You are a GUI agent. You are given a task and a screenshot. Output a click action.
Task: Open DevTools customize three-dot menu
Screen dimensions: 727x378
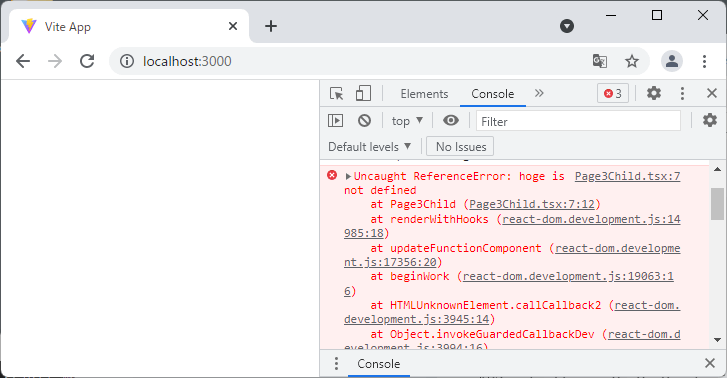pos(682,93)
